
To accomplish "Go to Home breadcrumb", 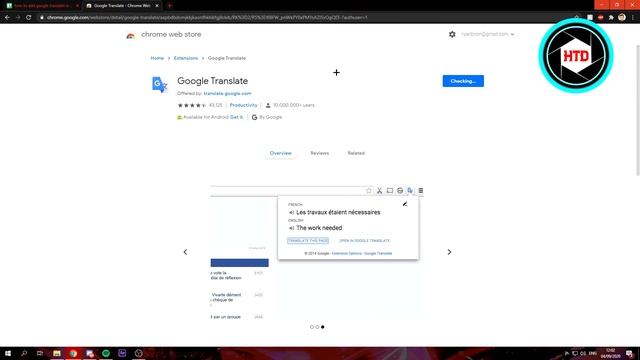I will (157, 58).
